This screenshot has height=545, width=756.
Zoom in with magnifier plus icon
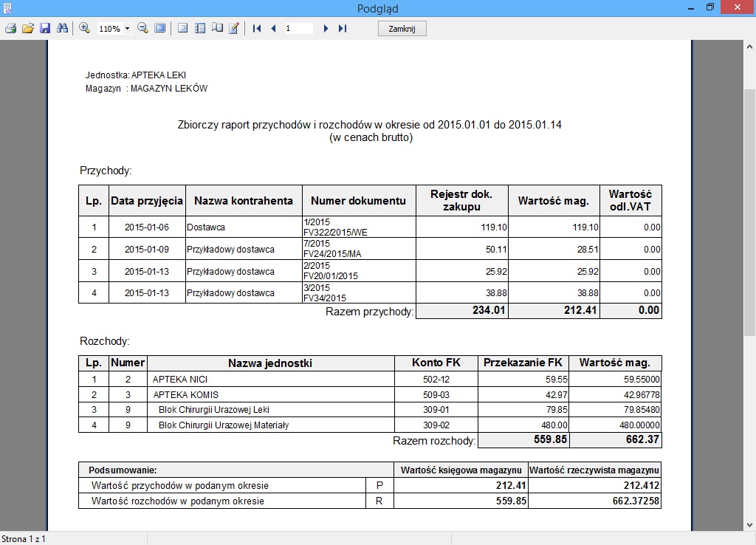pos(84,29)
